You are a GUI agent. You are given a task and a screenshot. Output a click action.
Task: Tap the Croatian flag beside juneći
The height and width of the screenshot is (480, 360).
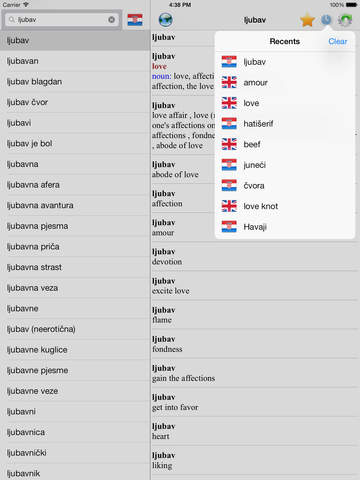click(229, 165)
